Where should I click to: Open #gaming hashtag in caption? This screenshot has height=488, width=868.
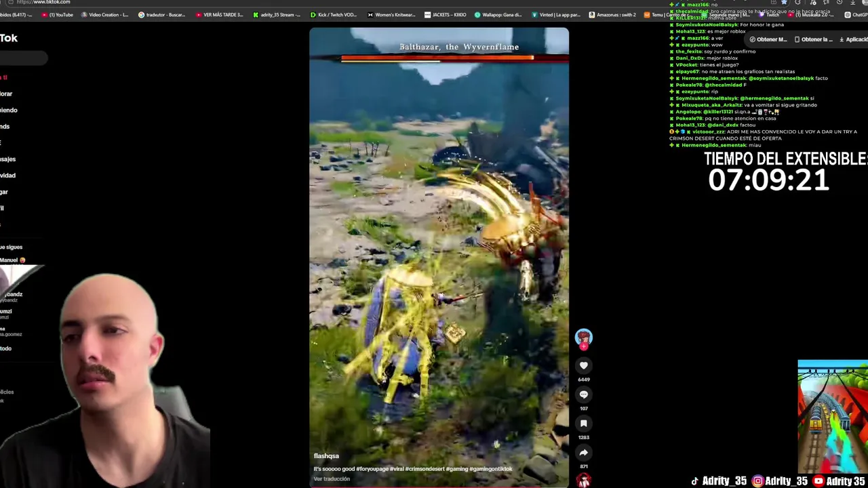pyautogui.click(x=457, y=469)
